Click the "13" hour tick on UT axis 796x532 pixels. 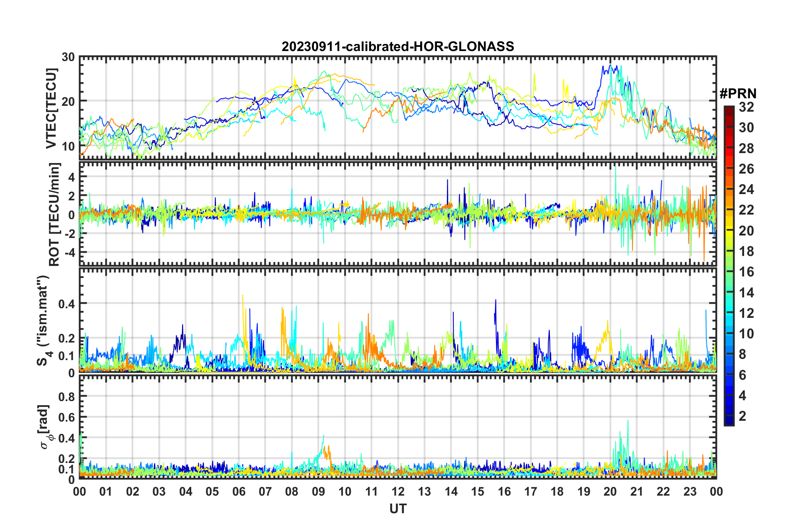point(424,491)
